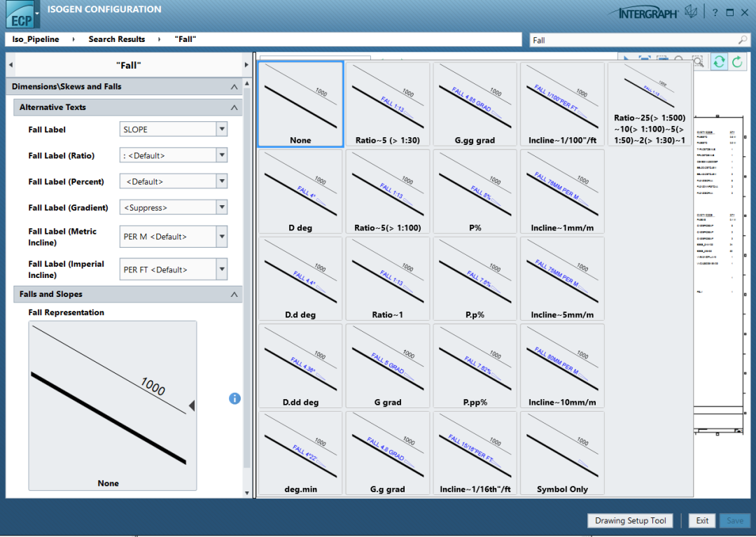Click the search magnifier icon
756x537 pixels.
pyautogui.click(x=743, y=40)
